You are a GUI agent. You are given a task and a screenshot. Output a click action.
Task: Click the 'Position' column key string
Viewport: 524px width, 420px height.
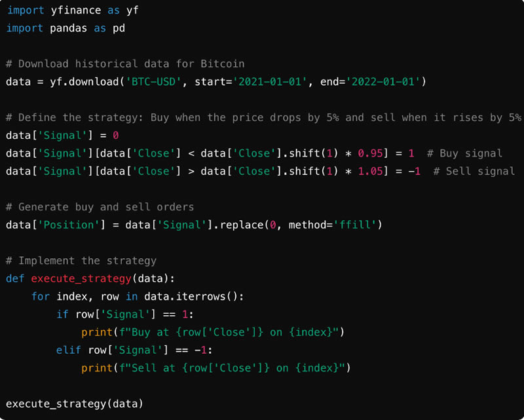pyautogui.click(x=69, y=225)
